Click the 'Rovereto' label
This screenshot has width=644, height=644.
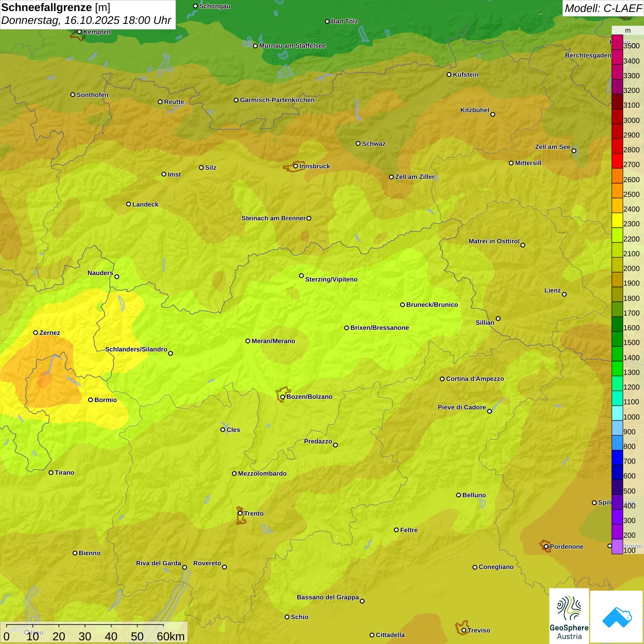pyautogui.click(x=207, y=563)
